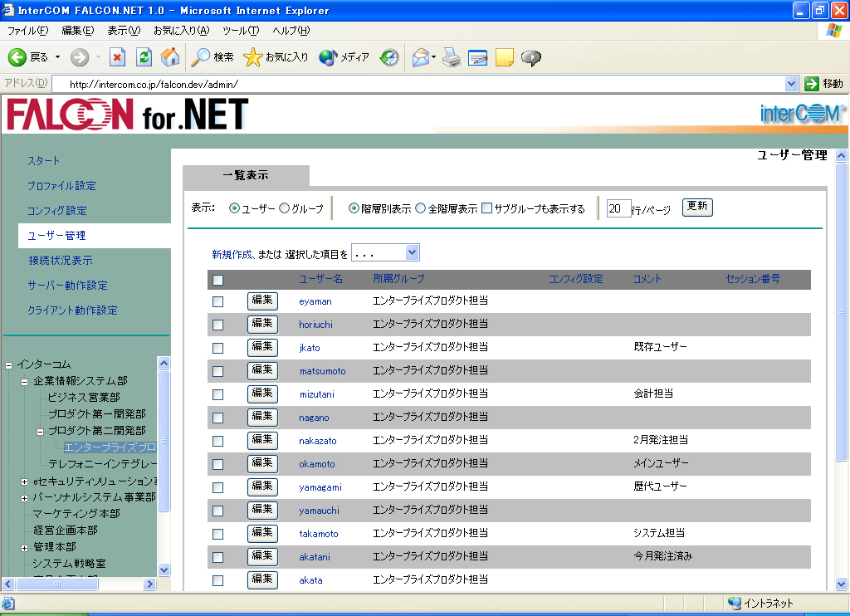
Task: Click the Forward arrow icon
Action: tap(80, 57)
